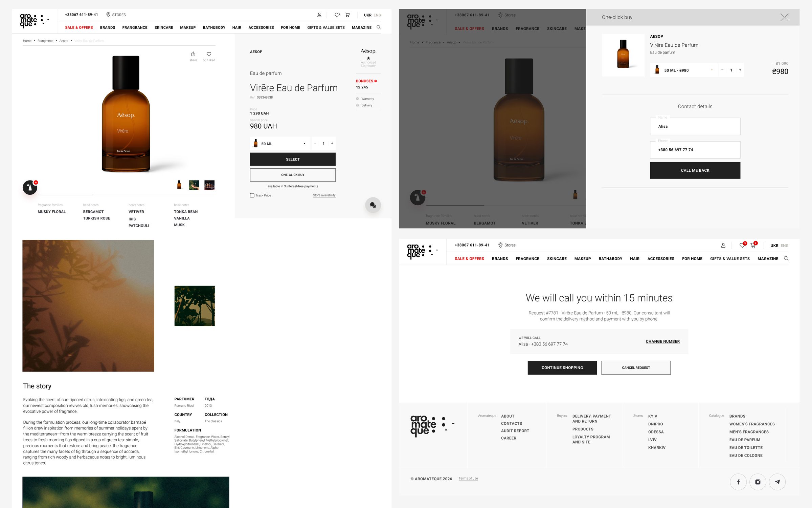812x508 pixels.
Task: Click the CHANGE NUMBER link
Action: tap(662, 341)
